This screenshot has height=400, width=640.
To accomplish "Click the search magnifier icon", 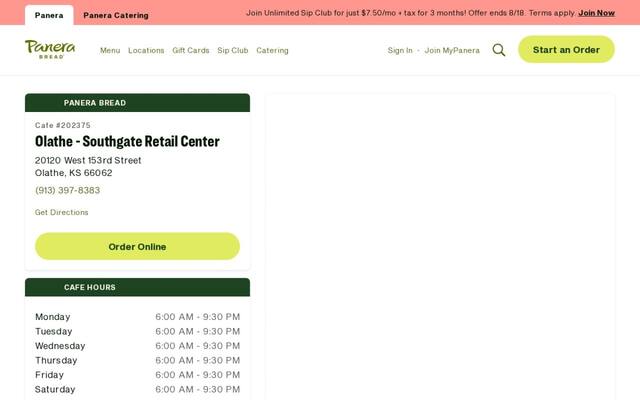I will [499, 50].
